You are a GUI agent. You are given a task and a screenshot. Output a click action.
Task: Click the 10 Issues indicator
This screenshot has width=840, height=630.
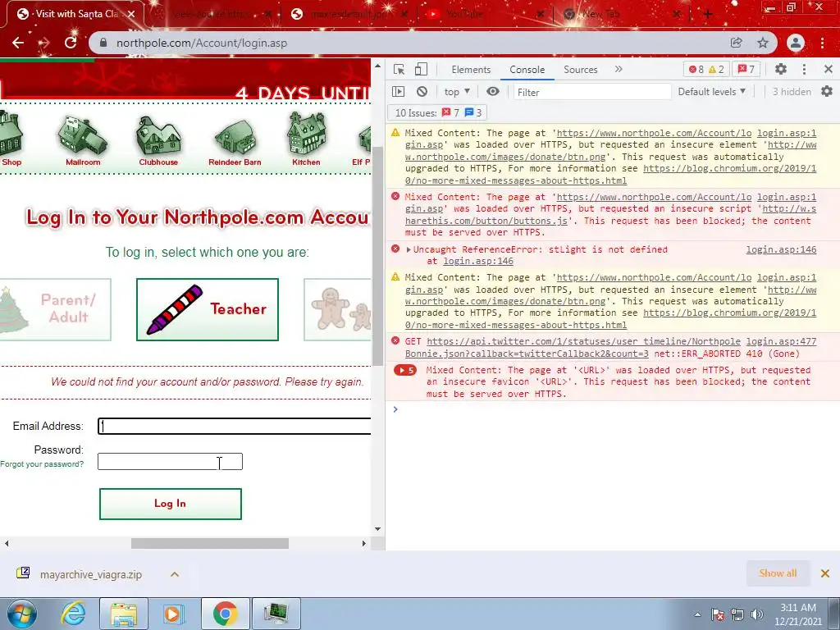[438, 113]
